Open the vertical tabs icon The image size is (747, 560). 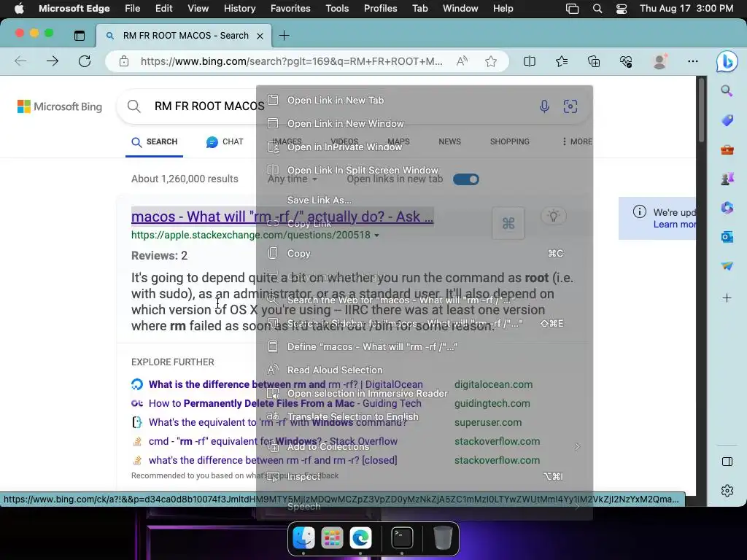click(79, 35)
